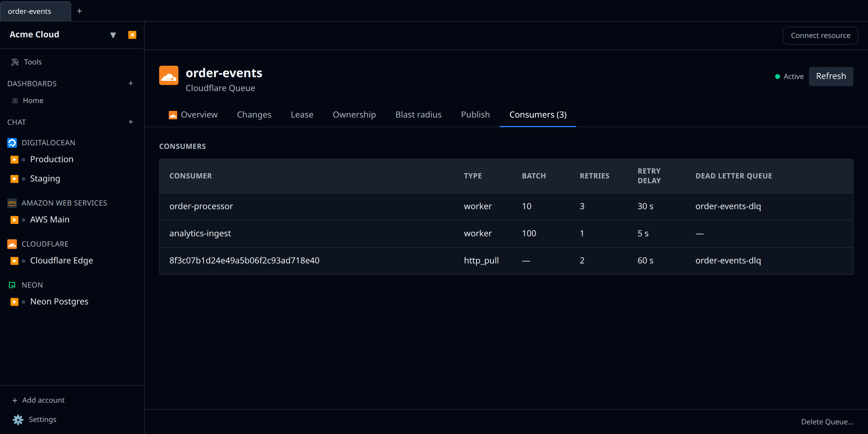The width and height of the screenshot is (868, 434).
Task: Select Cloudflare Edge in the sidebar
Action: click(61, 260)
